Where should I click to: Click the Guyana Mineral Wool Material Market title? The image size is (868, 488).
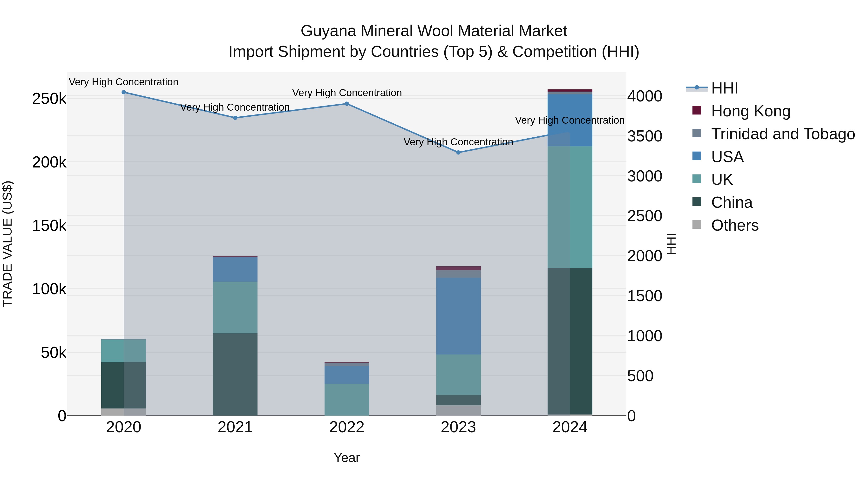(434, 31)
